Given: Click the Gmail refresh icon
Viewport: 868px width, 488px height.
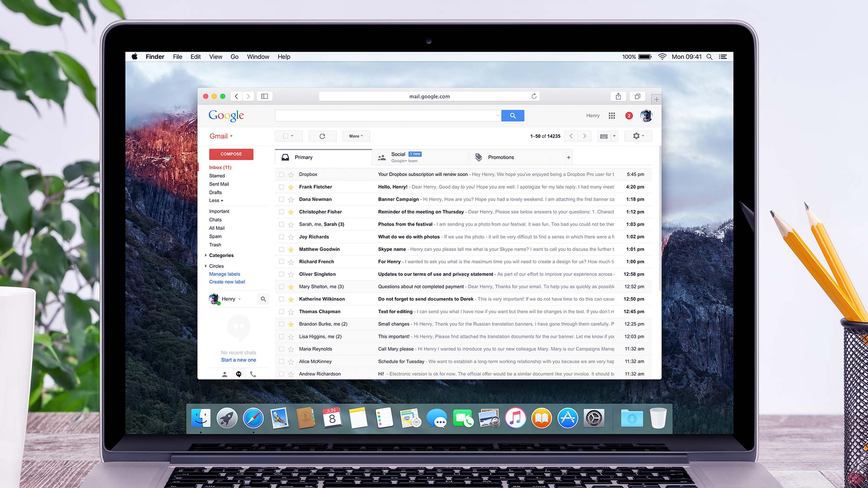Looking at the screenshot, I should [x=322, y=136].
